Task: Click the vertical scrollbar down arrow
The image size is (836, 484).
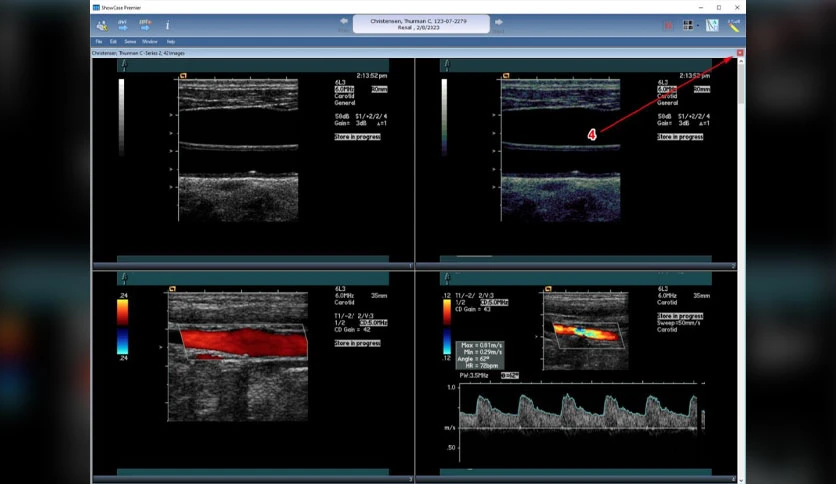Action: click(x=741, y=480)
